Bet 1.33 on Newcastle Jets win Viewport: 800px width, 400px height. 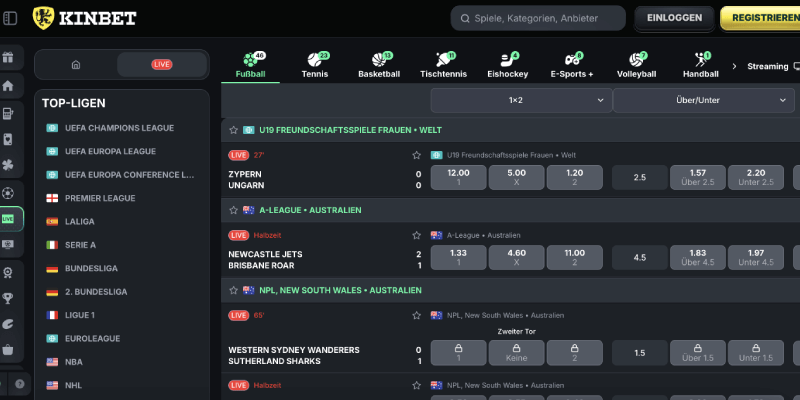coord(458,258)
